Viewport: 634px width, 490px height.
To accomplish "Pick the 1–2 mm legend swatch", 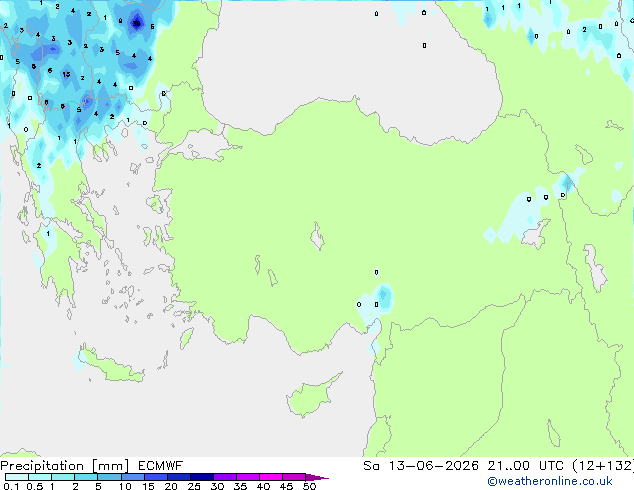I will (63, 477).
